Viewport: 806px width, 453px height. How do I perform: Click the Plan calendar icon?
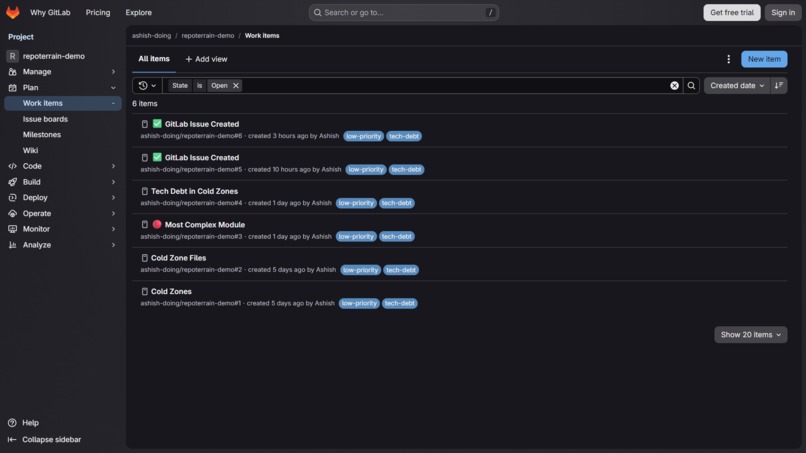(12, 88)
